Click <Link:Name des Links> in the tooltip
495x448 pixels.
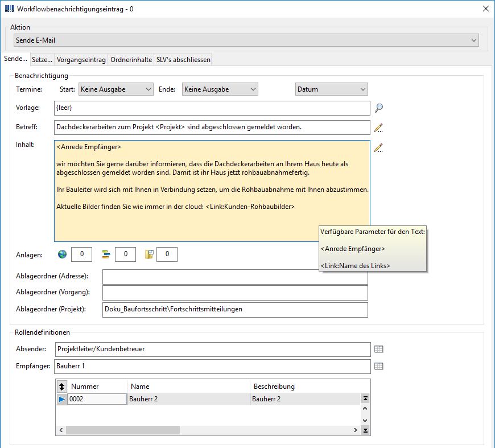point(355,266)
